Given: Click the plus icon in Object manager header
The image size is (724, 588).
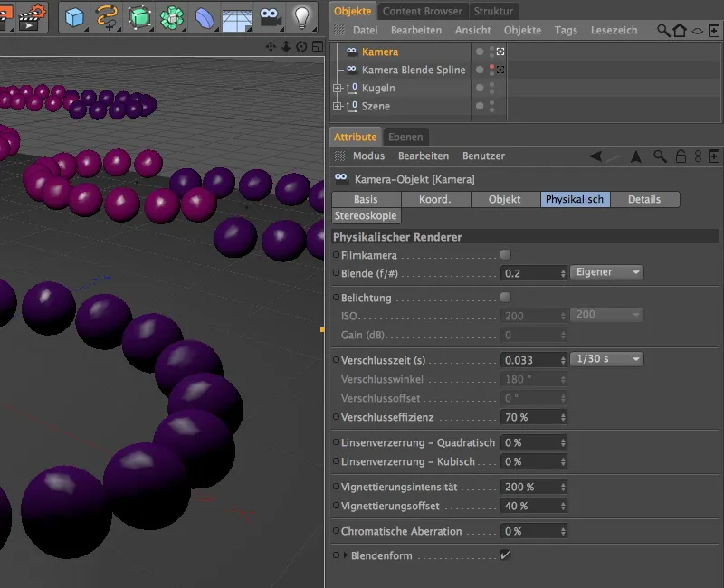Looking at the screenshot, I should (x=714, y=31).
